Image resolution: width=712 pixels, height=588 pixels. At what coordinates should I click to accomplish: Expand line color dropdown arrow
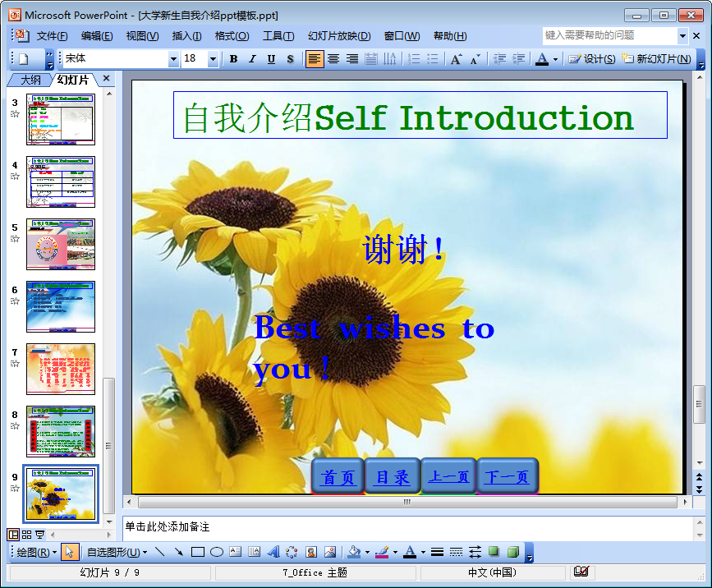coord(395,552)
